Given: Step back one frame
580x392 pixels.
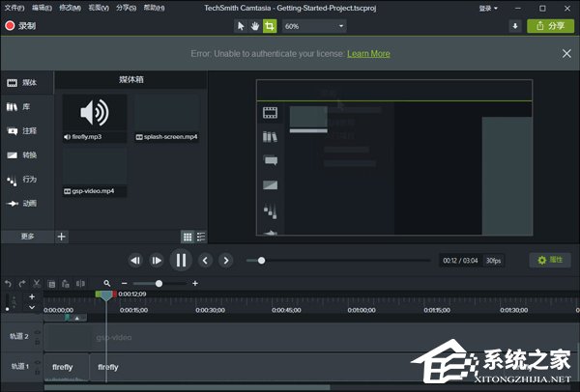Looking at the screenshot, I should coord(135,261).
